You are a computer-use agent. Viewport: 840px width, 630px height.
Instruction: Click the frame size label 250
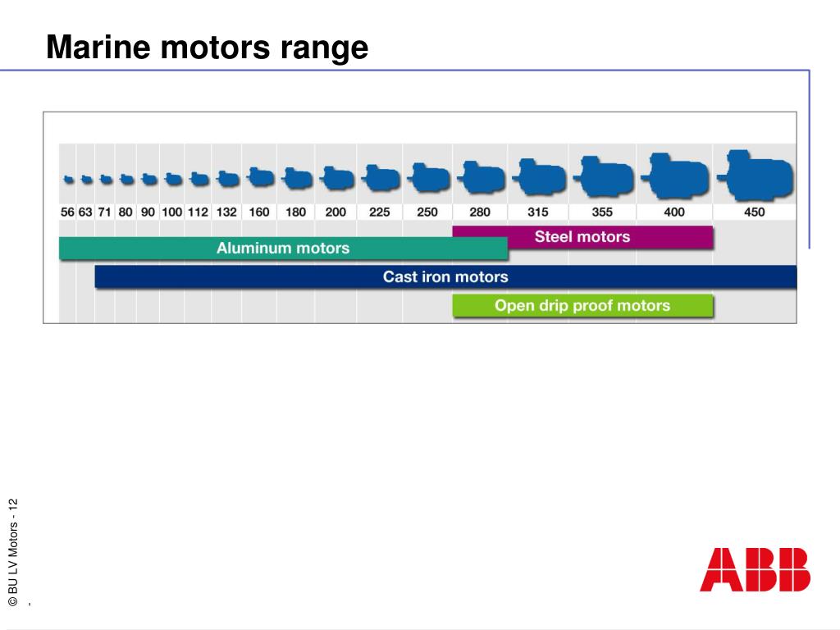[x=427, y=212]
